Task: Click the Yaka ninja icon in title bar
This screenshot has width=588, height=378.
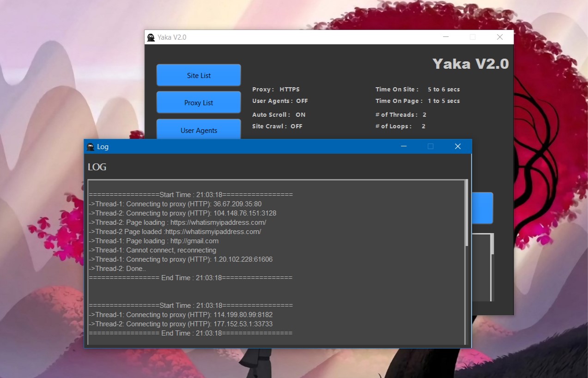Action: click(151, 37)
